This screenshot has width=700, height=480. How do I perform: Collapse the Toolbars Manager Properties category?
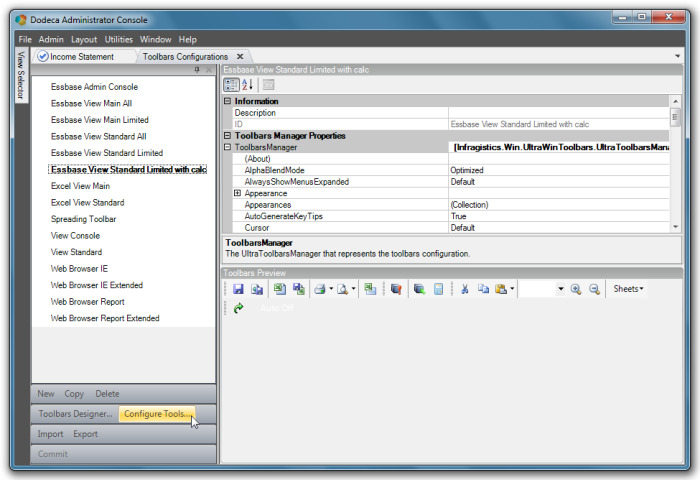coord(227,135)
